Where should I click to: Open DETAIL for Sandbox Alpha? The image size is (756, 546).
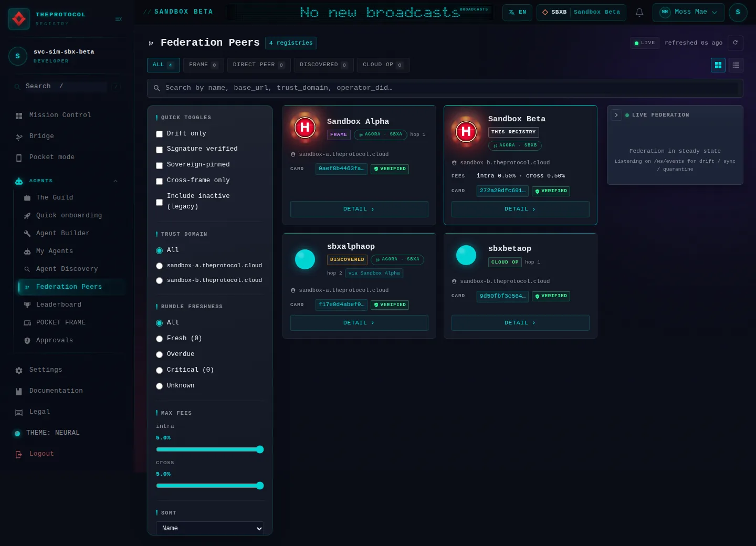(x=359, y=209)
